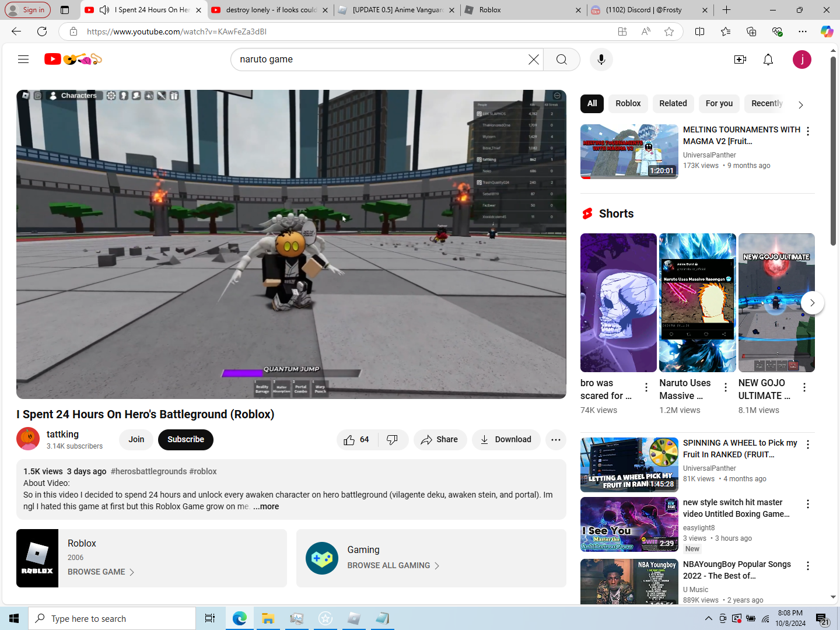The height and width of the screenshot is (630, 840).
Task: Expand description with ...more
Action: coord(266,506)
